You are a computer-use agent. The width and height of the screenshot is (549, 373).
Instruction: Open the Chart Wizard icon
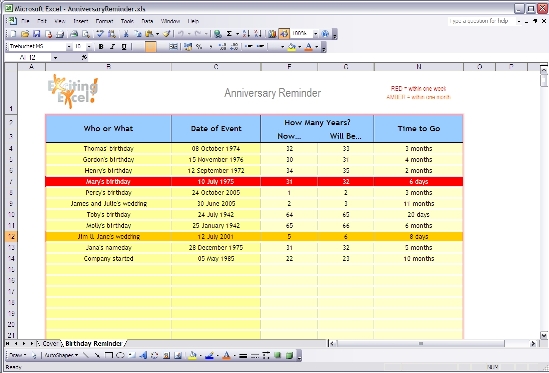tap(272, 34)
